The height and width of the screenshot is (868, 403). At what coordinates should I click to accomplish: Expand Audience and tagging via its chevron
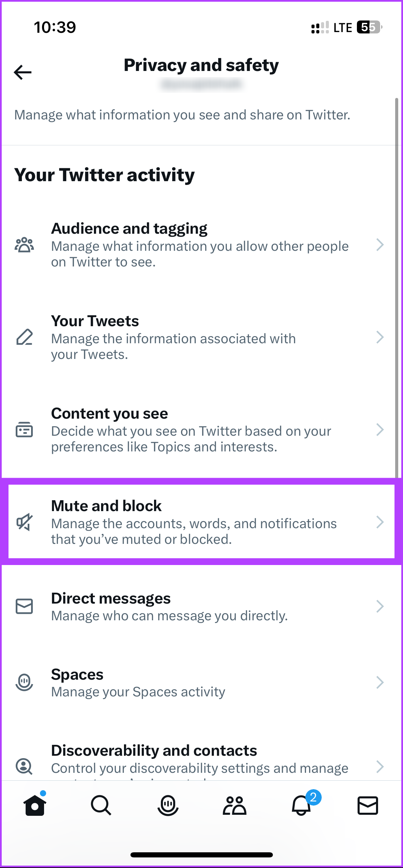pos(380,245)
